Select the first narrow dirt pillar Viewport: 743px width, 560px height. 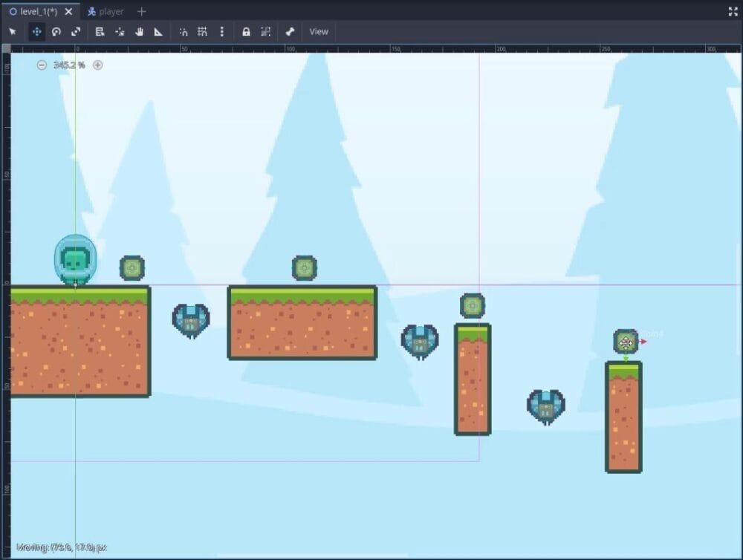pyautogui.click(x=473, y=380)
